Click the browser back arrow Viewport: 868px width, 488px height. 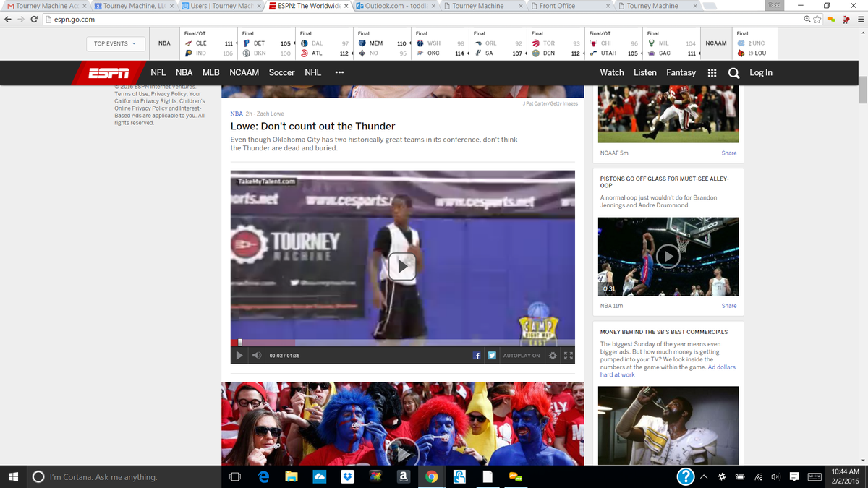(x=8, y=19)
